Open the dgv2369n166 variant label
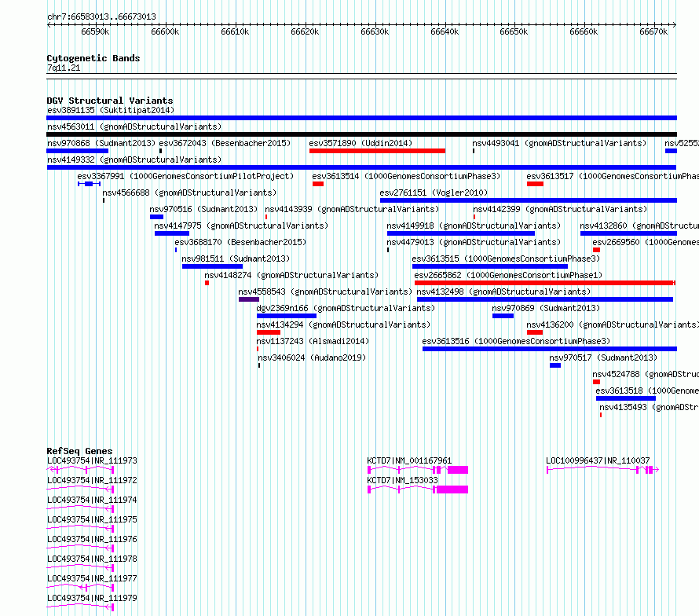 (346, 308)
